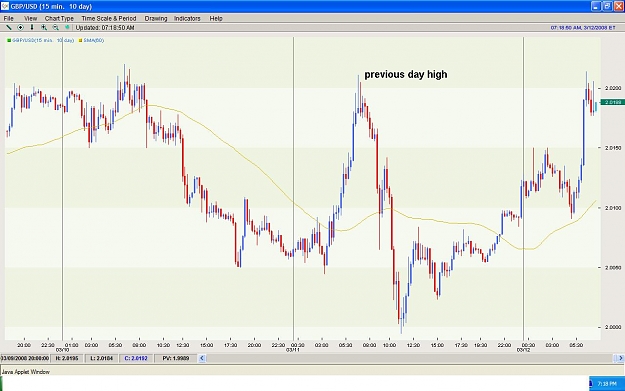The image size is (625, 391).
Task: Zoom in with the plus magnifier icon
Action: click(44, 28)
